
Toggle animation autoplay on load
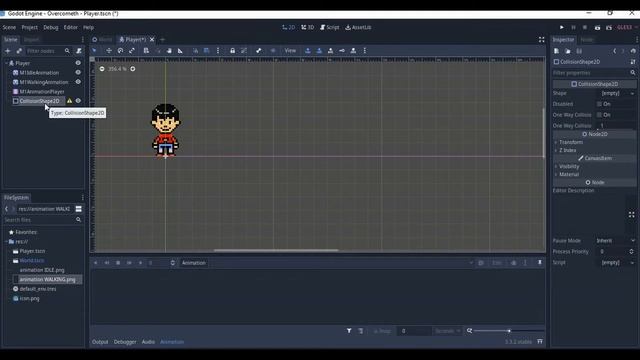pos(481,263)
